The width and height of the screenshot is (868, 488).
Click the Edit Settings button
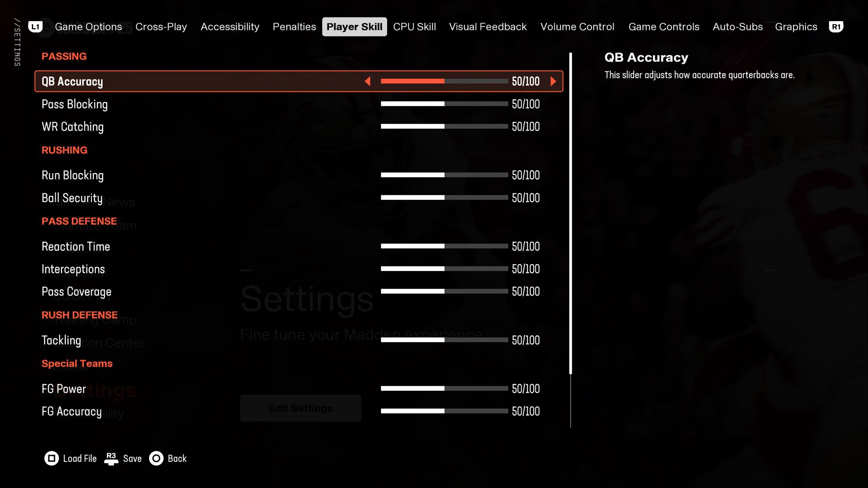click(x=300, y=408)
